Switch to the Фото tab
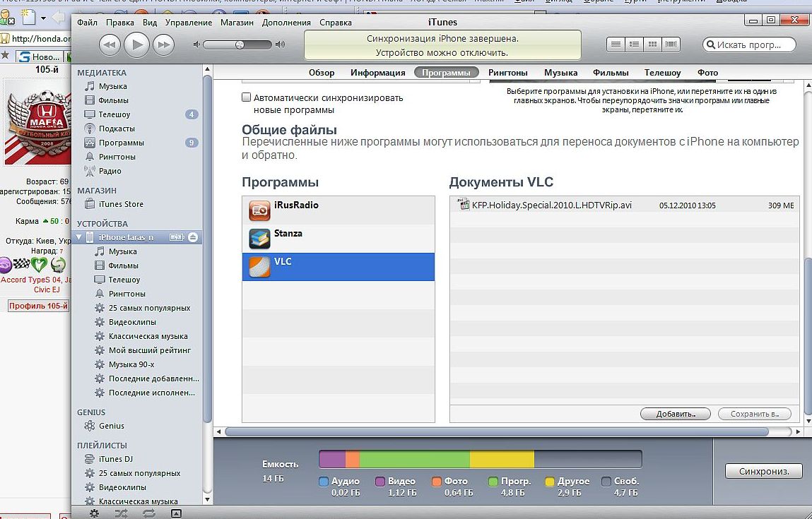Image resolution: width=812 pixels, height=519 pixels. (707, 73)
